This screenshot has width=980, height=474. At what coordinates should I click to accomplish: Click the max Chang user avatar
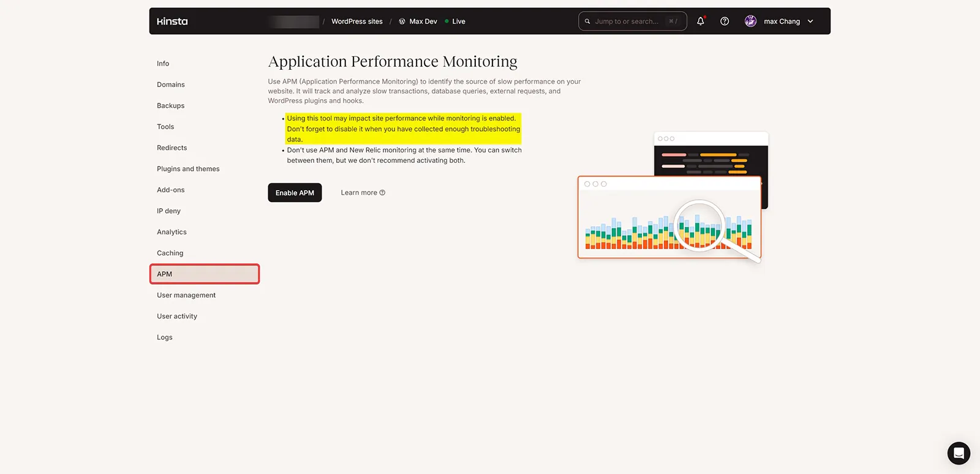click(x=750, y=21)
